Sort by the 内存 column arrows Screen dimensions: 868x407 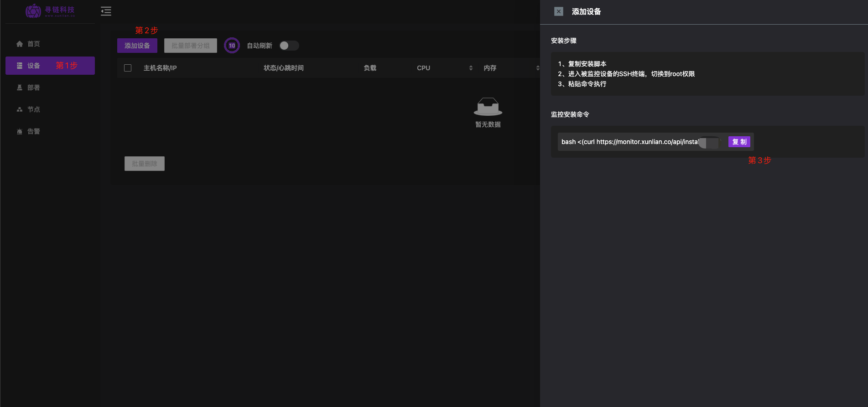(x=537, y=68)
